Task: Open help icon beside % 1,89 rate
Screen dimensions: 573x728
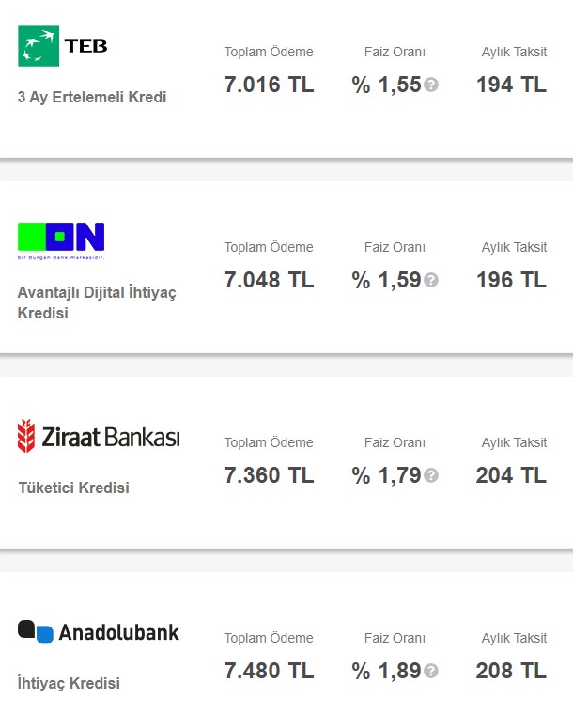Action: click(x=431, y=672)
